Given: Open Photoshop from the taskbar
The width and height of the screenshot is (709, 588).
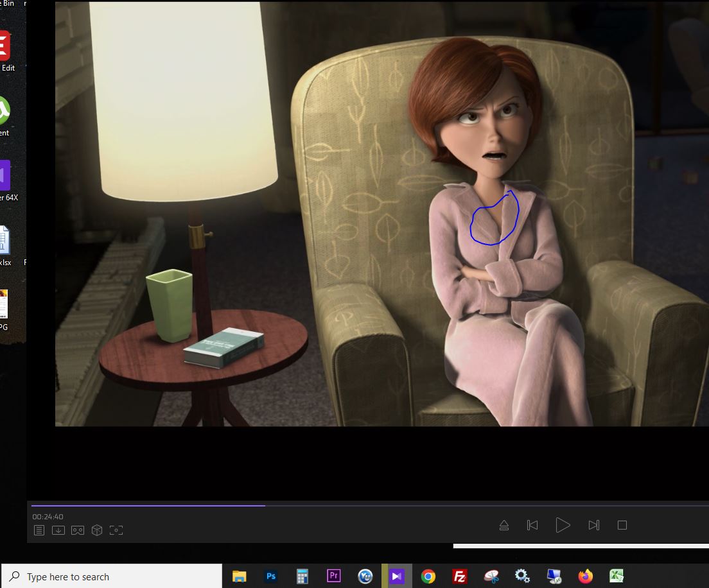Looking at the screenshot, I should [271, 576].
